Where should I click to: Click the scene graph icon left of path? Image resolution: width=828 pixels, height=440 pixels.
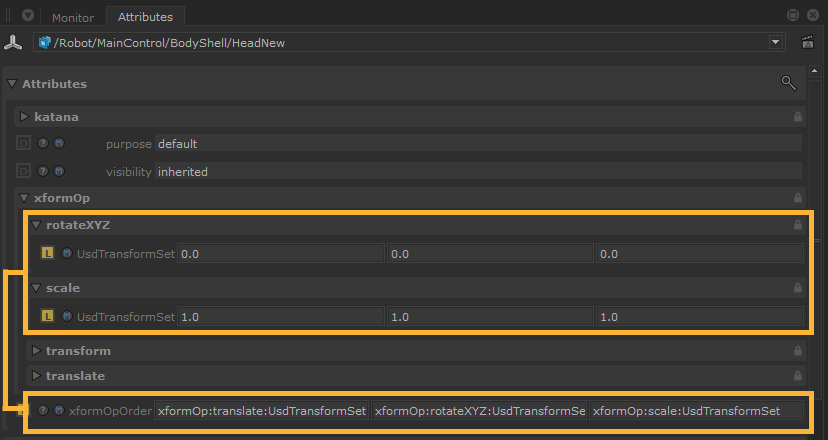click(13, 42)
